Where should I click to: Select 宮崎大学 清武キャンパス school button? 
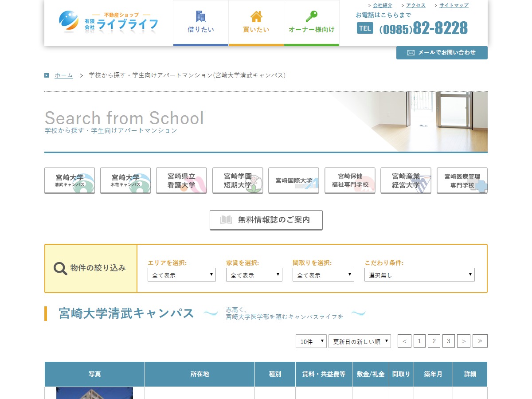point(70,180)
